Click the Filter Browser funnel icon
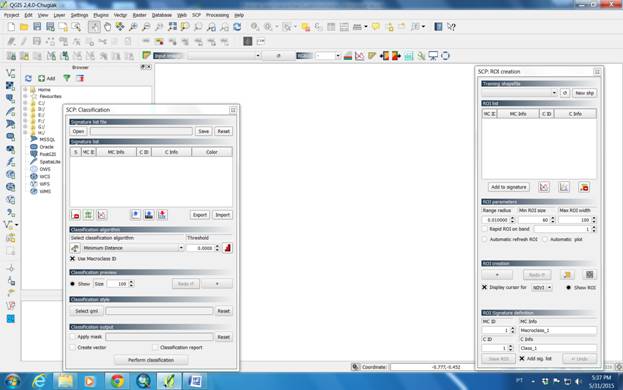Viewport: 623px width, 390px height. click(x=67, y=78)
